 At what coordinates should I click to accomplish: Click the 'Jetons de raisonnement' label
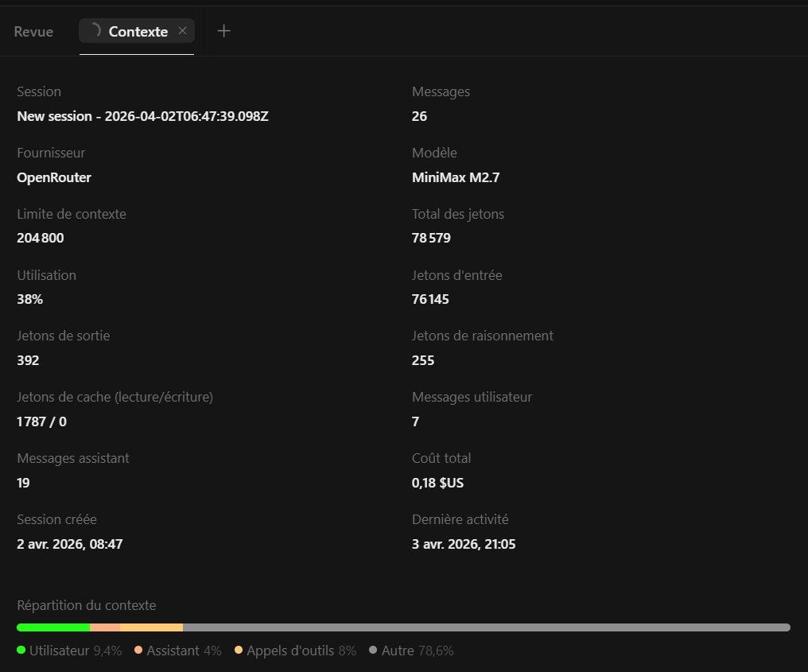coord(482,336)
